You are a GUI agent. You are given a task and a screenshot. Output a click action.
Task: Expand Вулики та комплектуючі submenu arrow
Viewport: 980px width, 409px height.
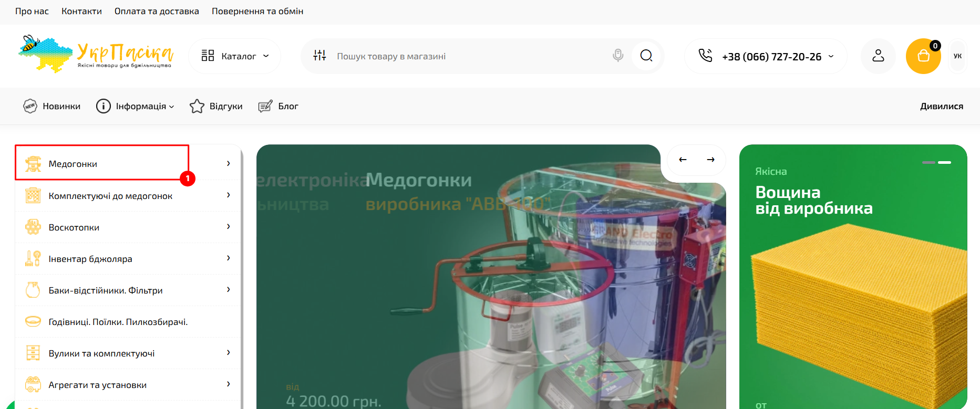pos(228,352)
